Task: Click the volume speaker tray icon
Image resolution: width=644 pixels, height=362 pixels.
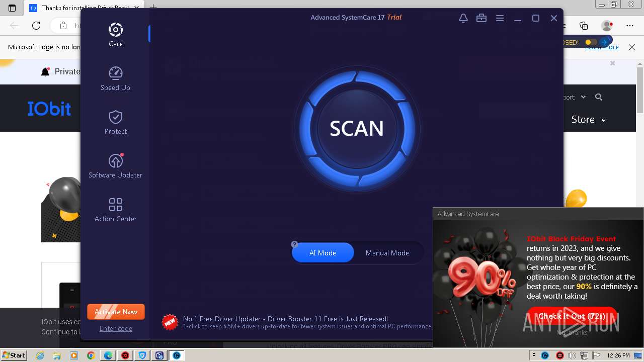Action: 572,355
